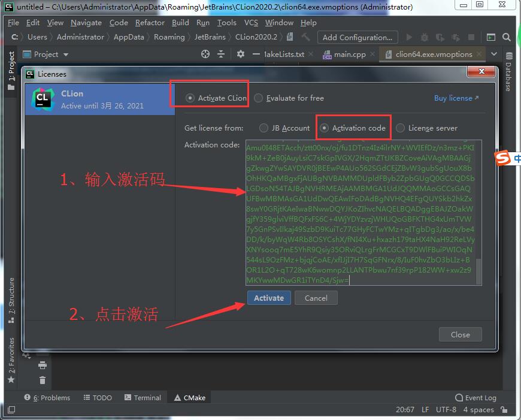Expand hidden editor tabs chevron
This screenshot has width=521, height=420.
(x=494, y=54)
